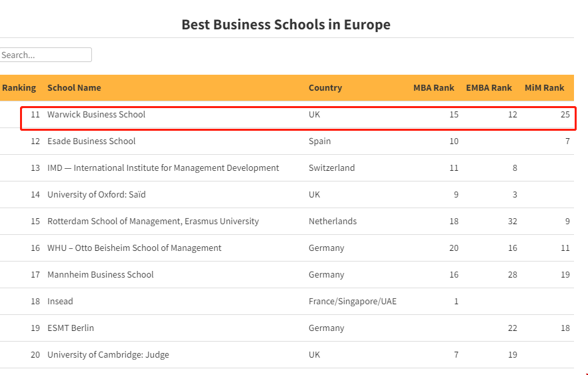Viewport: 588px width, 375px height.
Task: Select Mannheim Business School name
Action: (x=100, y=275)
